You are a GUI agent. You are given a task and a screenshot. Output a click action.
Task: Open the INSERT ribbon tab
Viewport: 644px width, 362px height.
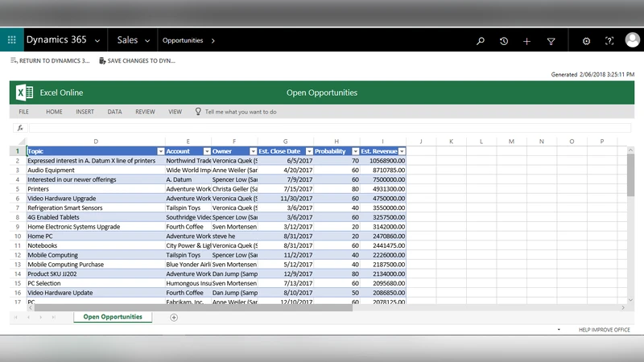point(85,112)
